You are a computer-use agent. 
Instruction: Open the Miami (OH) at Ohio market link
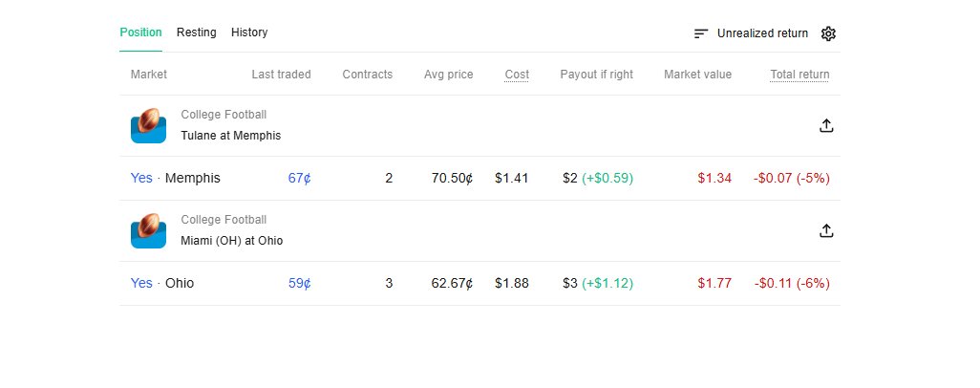coord(232,240)
